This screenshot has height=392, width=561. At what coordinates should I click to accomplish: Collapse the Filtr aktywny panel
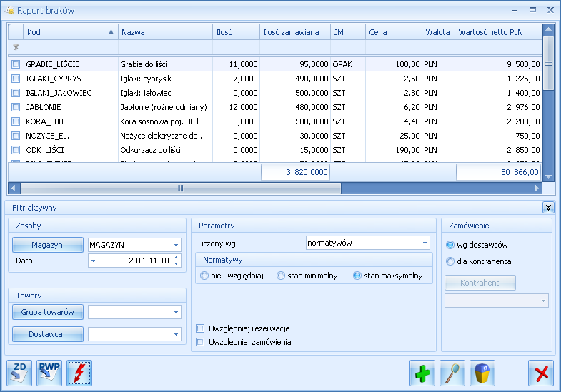pyautogui.click(x=548, y=208)
